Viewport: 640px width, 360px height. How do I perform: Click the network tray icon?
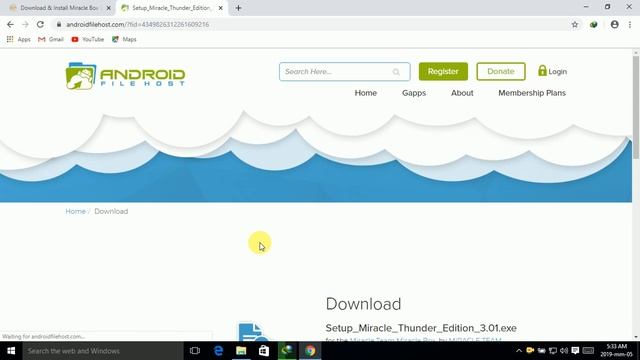[553, 351]
